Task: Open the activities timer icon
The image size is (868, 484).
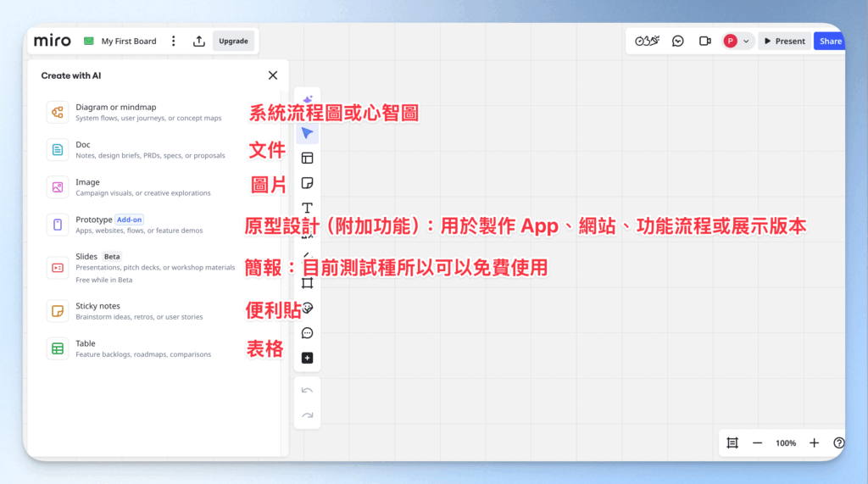Action: point(647,41)
